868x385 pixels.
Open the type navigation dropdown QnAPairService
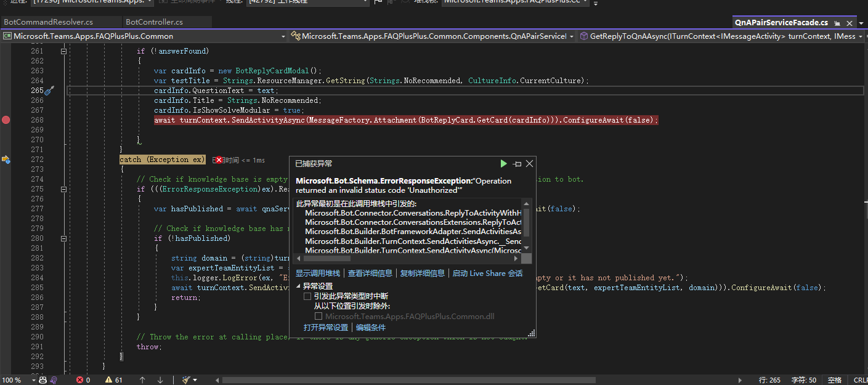(x=432, y=36)
